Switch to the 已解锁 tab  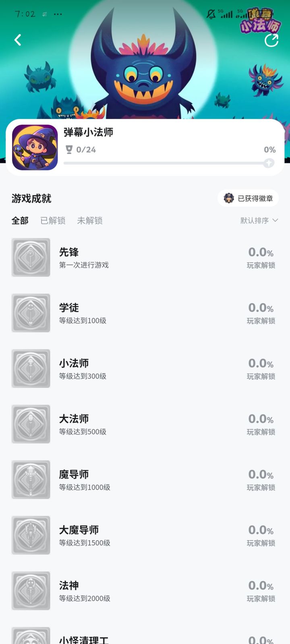pos(53,220)
